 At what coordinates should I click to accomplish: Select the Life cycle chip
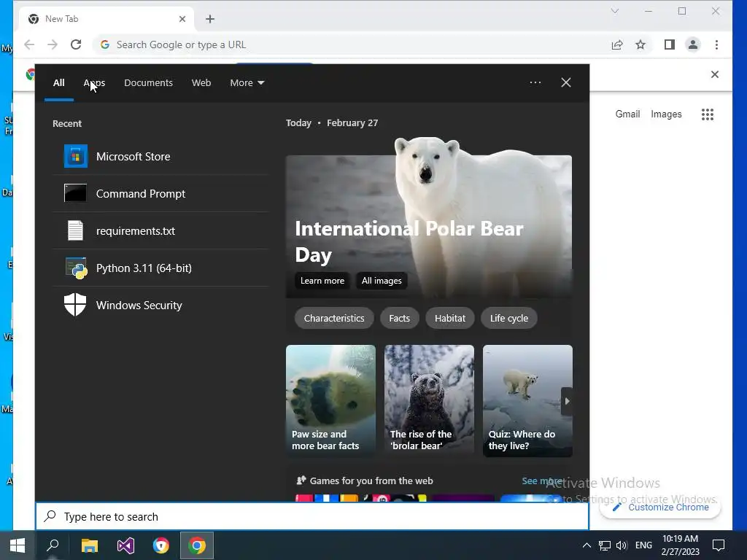(508, 318)
